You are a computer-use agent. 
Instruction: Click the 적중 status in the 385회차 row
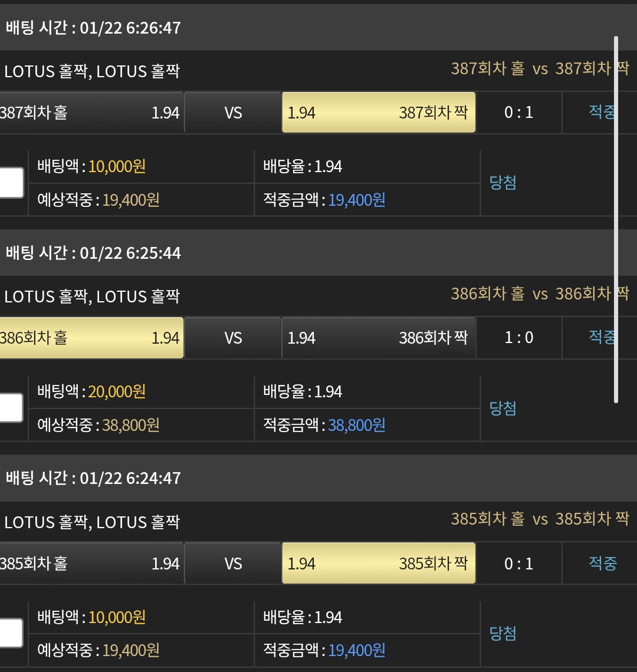point(602,563)
